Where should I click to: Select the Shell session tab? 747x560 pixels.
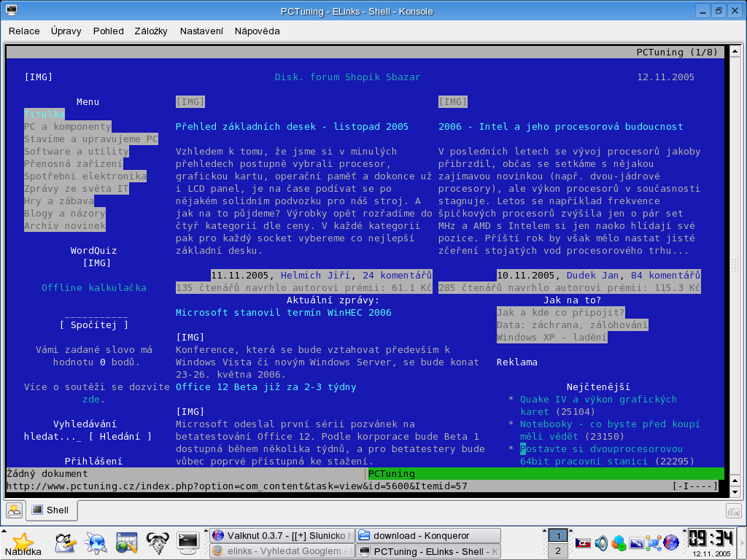coord(51,510)
